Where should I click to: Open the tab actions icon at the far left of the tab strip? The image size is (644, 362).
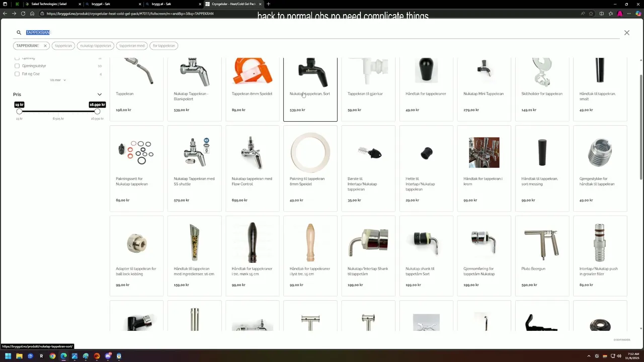[5, 4]
